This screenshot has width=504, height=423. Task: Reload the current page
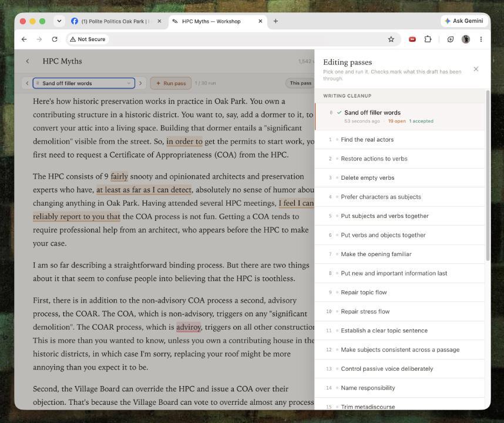coord(55,39)
